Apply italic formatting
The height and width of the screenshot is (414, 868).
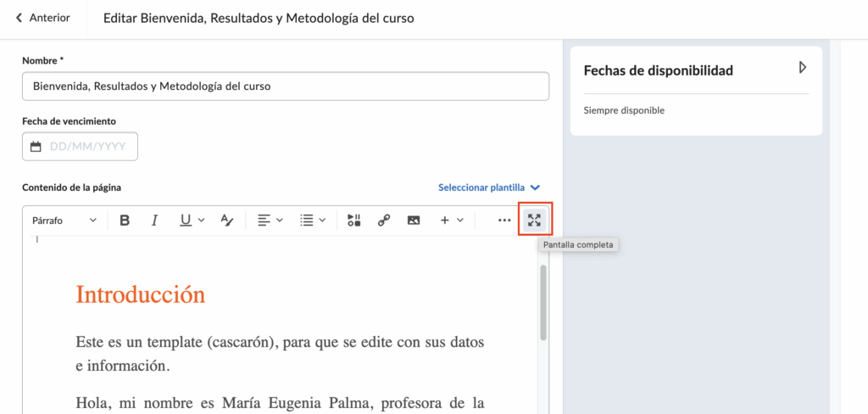[x=154, y=221]
